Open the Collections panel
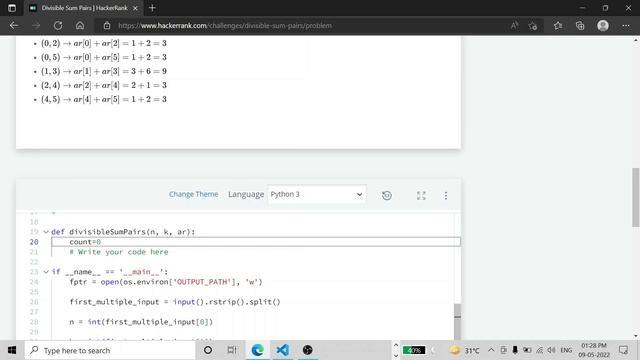The image size is (640, 360). (x=580, y=26)
